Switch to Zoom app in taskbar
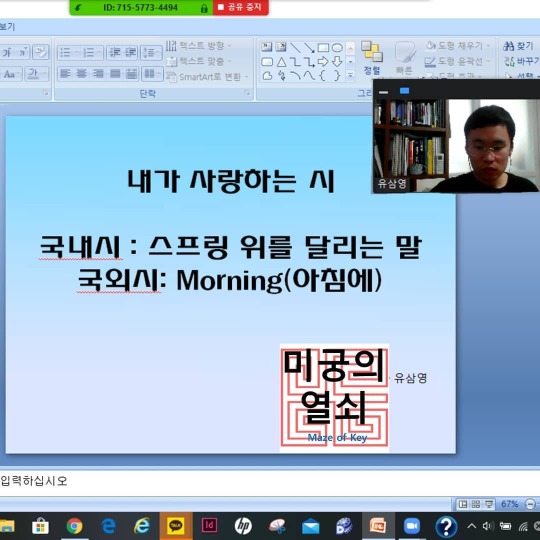Screen dimensions: 540x540 [x=412, y=526]
